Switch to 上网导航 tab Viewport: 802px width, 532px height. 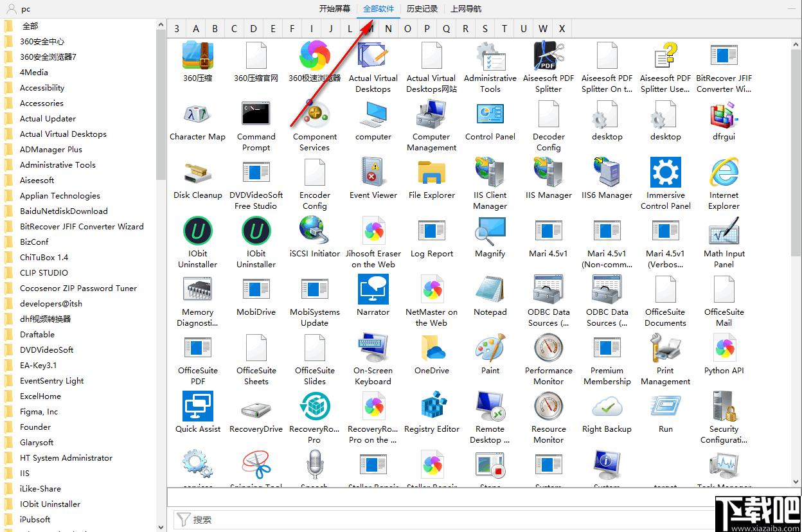[466, 9]
